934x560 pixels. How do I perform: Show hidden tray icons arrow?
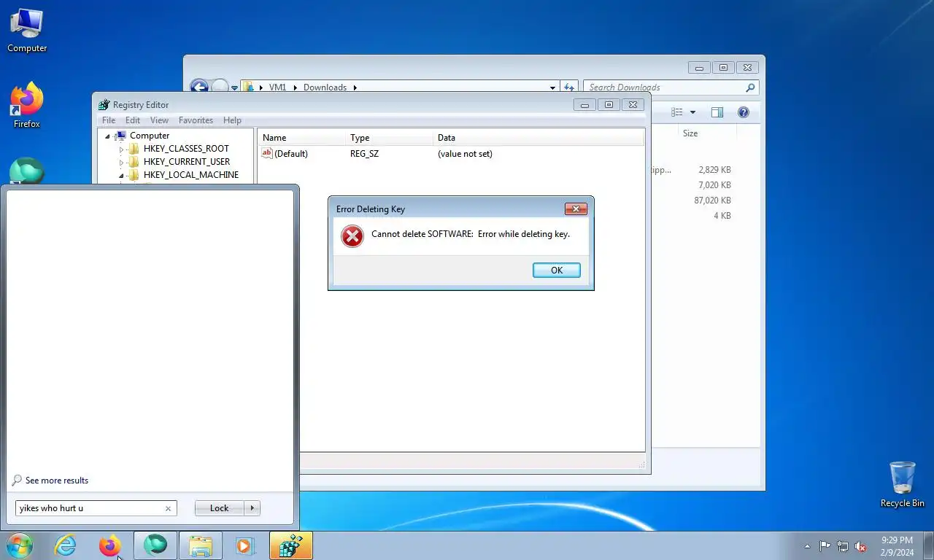[807, 546]
